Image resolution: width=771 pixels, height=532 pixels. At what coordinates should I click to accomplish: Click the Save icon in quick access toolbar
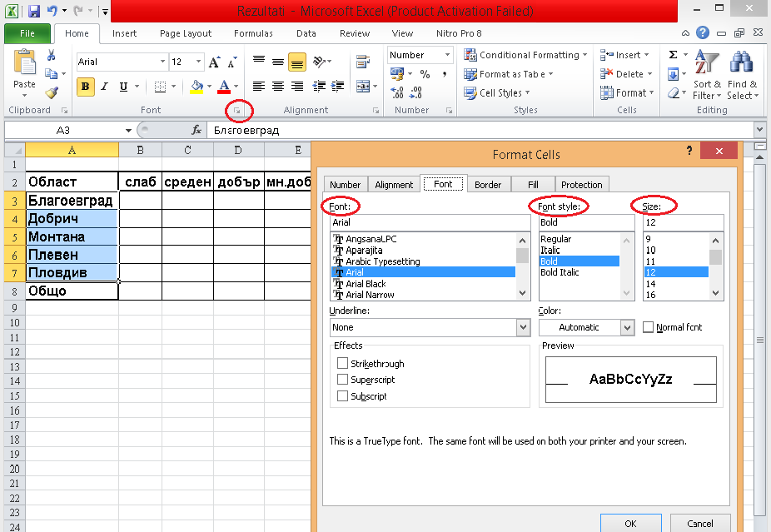point(34,12)
